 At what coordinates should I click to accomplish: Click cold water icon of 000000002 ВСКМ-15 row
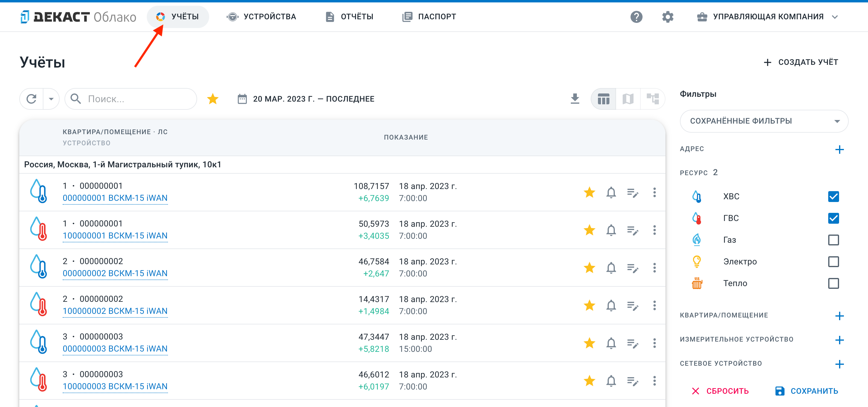tap(39, 267)
